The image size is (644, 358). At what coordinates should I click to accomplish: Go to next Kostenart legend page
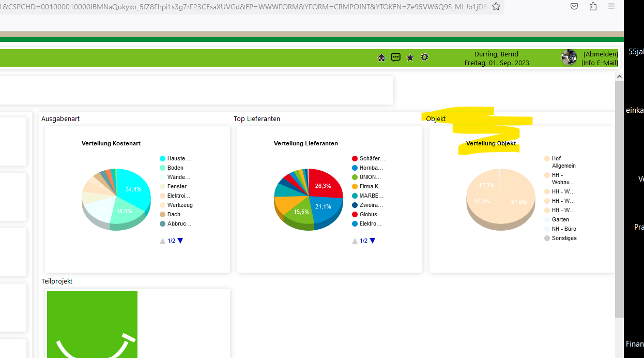click(180, 241)
